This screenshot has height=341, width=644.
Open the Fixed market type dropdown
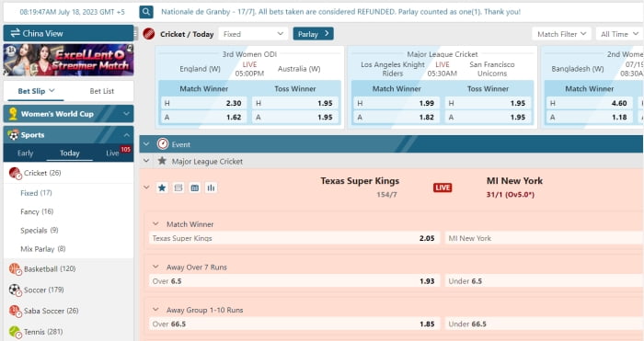click(253, 34)
